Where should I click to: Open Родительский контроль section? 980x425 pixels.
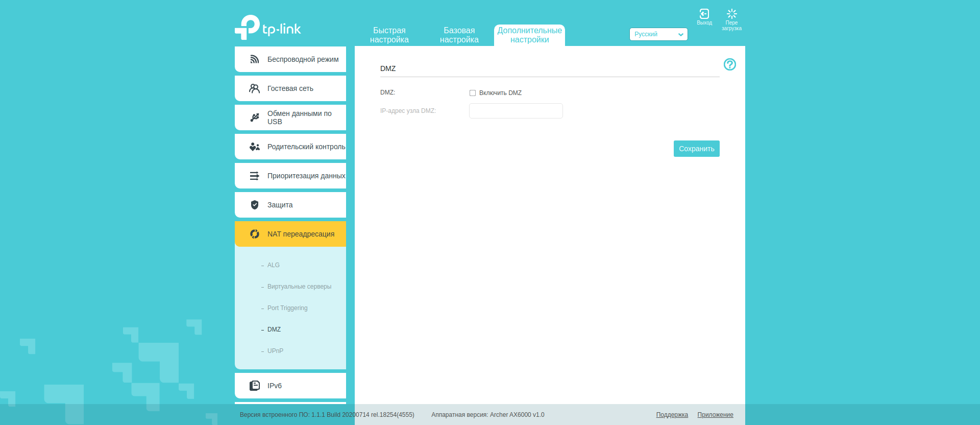(290, 147)
